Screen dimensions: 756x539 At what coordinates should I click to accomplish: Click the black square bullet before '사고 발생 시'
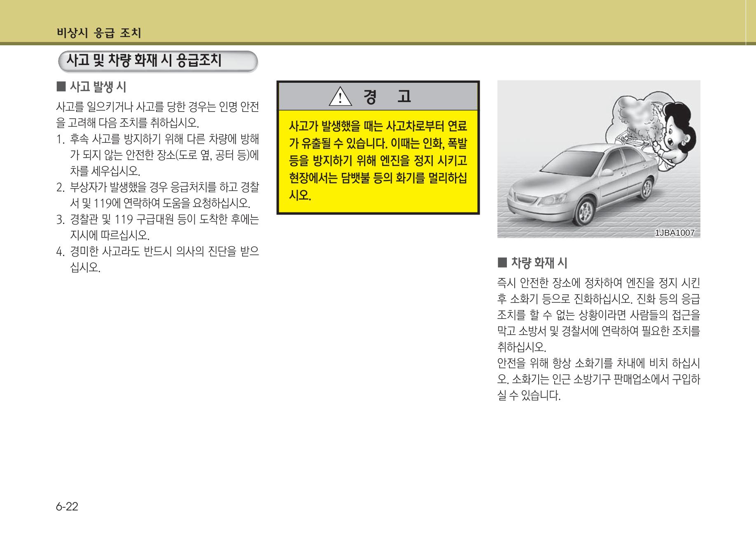coord(61,87)
